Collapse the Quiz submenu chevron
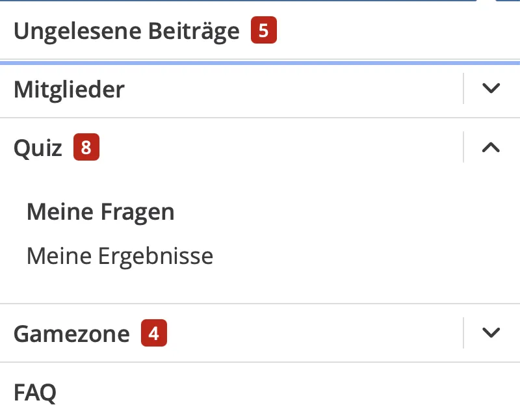 click(x=491, y=148)
